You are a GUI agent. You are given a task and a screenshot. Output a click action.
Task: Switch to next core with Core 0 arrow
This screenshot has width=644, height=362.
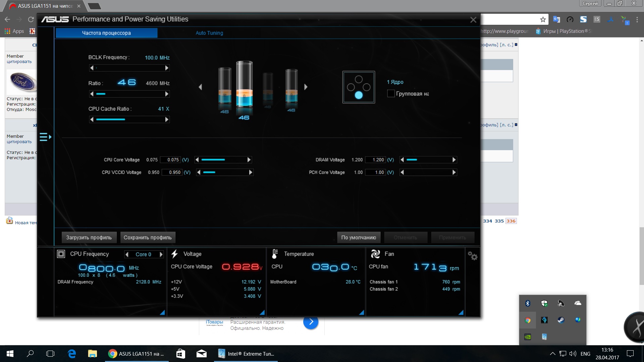[161, 254]
